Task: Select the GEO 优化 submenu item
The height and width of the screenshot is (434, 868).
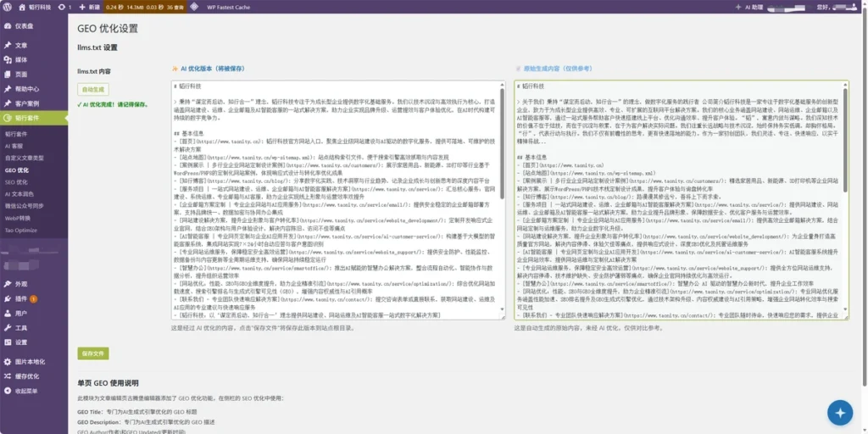Action: pos(17,170)
